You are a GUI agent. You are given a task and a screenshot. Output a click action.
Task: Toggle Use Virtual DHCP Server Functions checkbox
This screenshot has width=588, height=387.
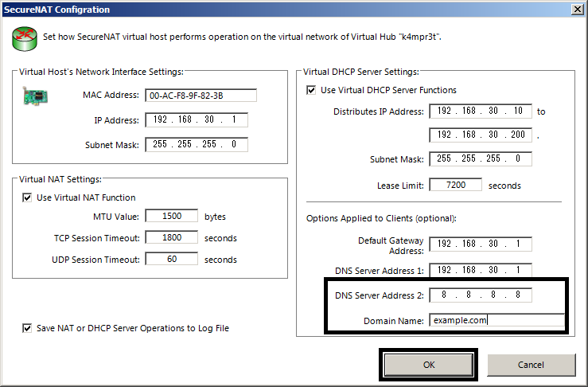point(311,90)
